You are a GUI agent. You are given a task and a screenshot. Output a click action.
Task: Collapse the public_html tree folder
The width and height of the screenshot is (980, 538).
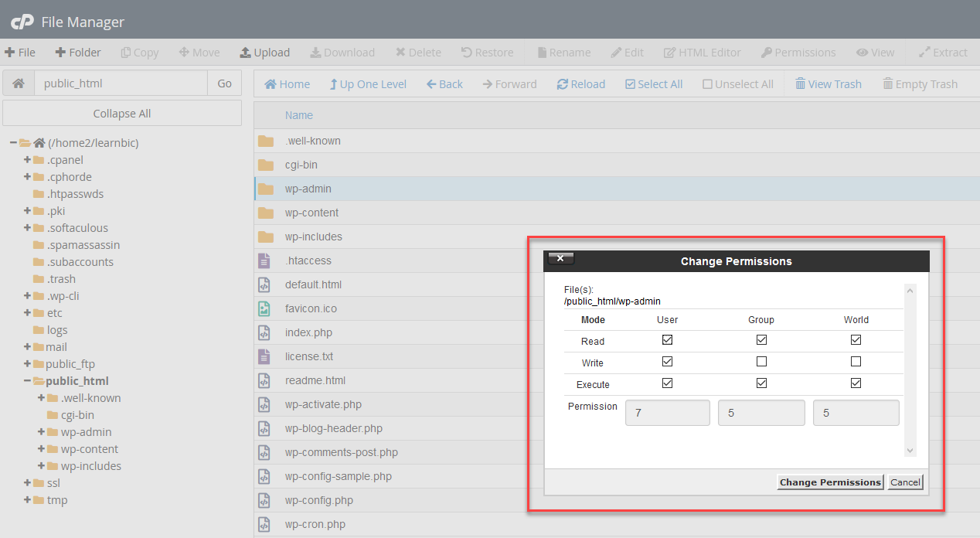[27, 381]
